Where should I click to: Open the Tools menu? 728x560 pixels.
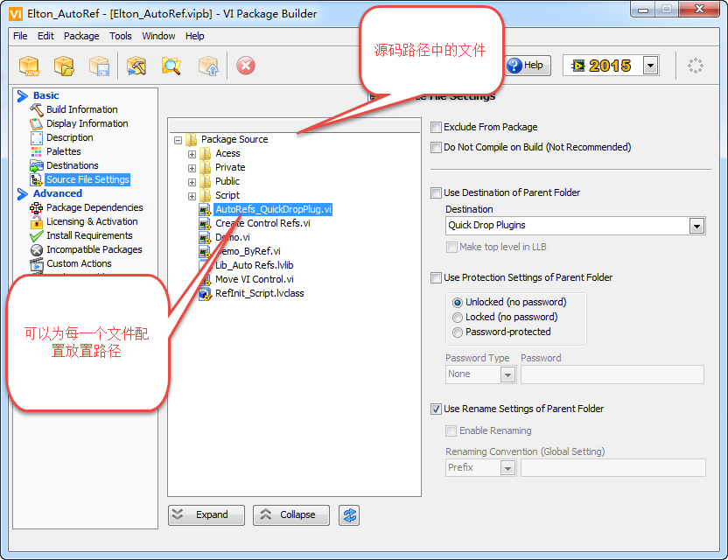click(120, 36)
